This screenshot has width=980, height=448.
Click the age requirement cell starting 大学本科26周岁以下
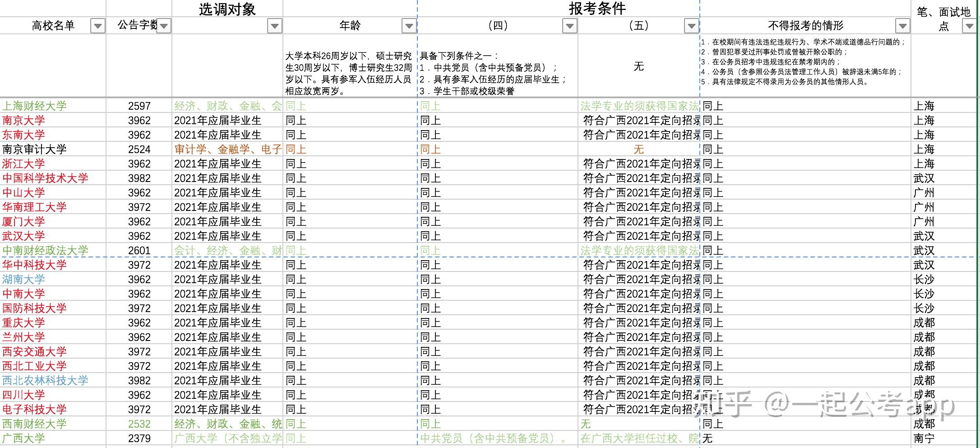coord(350,66)
